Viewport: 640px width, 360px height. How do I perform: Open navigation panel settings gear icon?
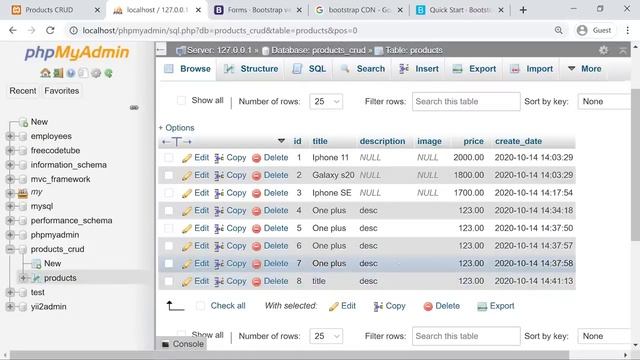coord(96,73)
